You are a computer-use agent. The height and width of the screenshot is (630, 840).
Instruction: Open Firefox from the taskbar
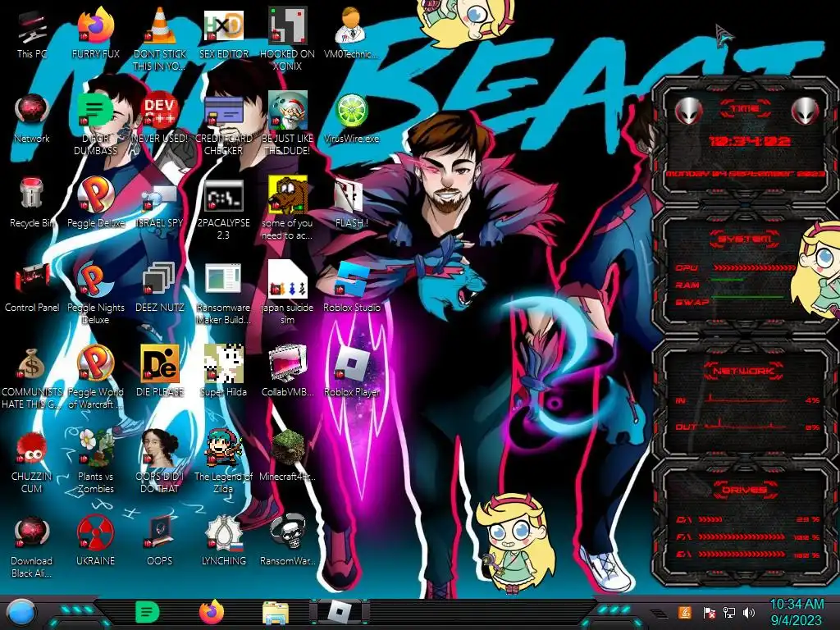tap(212, 612)
